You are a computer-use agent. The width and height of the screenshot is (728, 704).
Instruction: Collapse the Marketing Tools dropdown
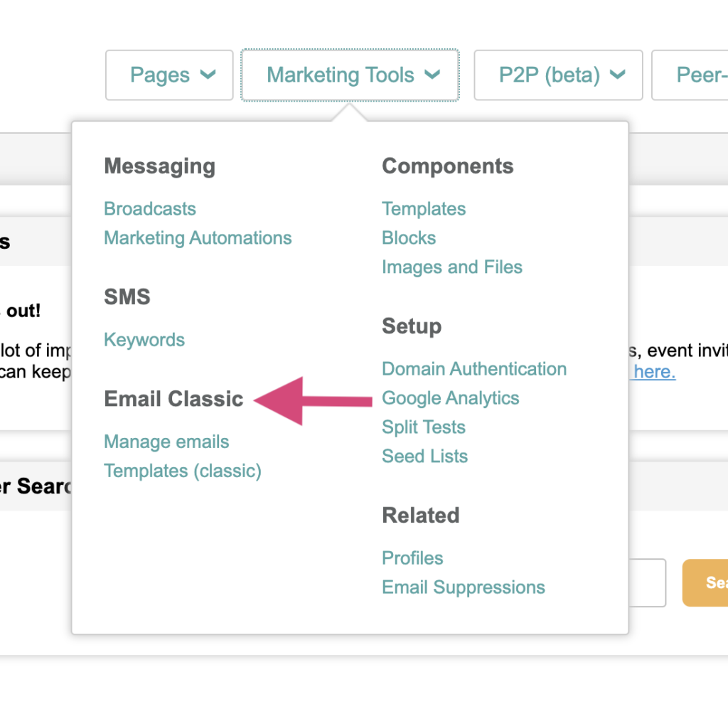point(350,75)
